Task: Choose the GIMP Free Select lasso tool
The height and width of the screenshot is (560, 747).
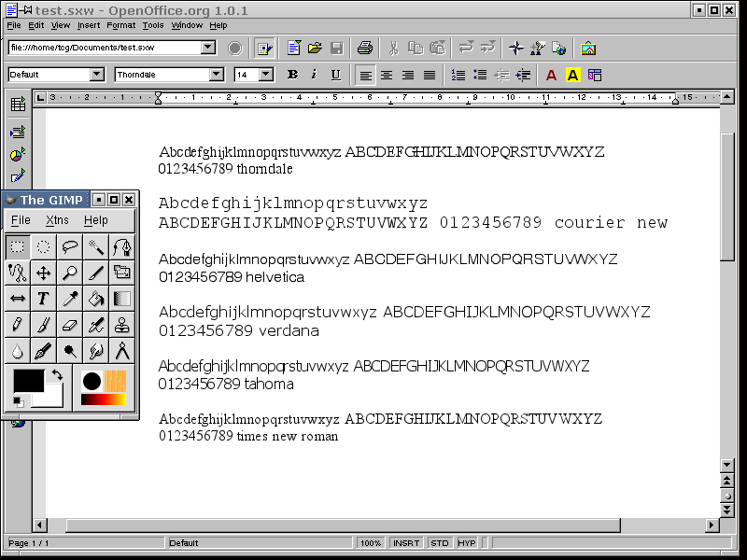Action: pos(69,246)
